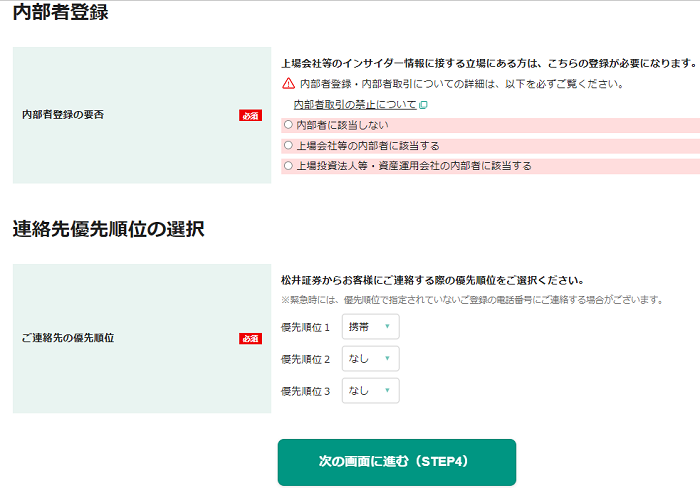
Task: Click the text 松井証券からお客様にご連絡する際の優先順位をご選択ください
Action: click(x=432, y=280)
